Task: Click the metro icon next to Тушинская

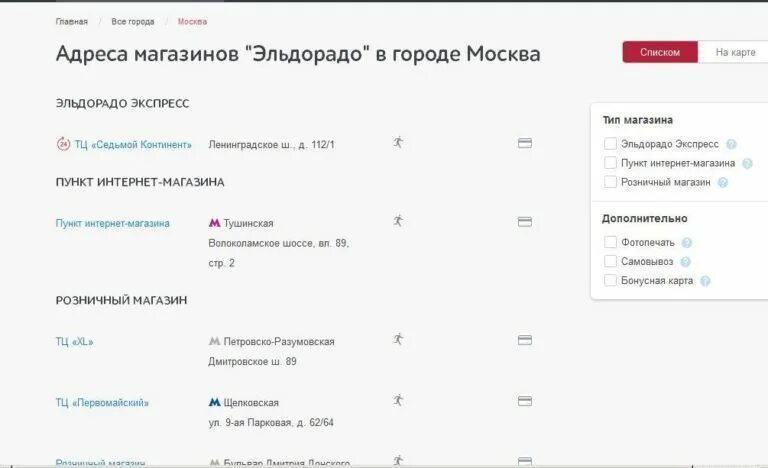Action: (x=215, y=223)
